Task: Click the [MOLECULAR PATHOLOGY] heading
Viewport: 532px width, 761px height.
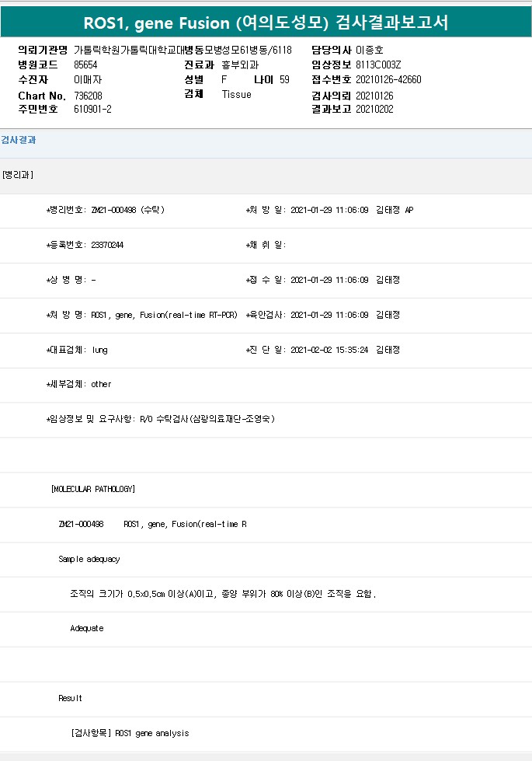Action: click(93, 489)
